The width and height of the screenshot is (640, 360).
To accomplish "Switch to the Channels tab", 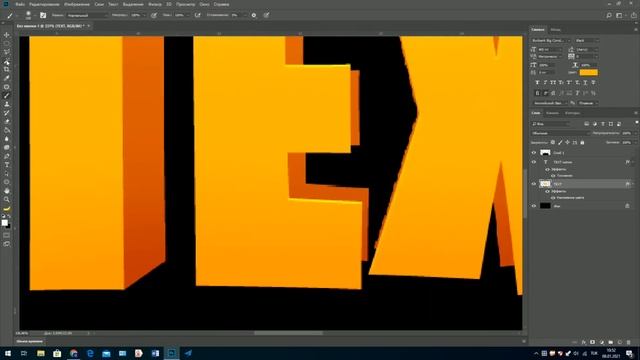I will pos(552,113).
